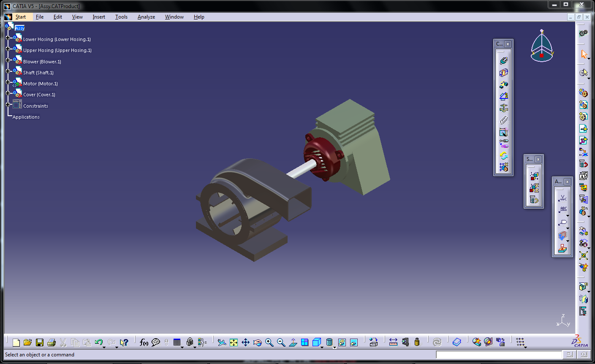Click the Measure Between ruler icon
The image size is (595, 364).
393,342
